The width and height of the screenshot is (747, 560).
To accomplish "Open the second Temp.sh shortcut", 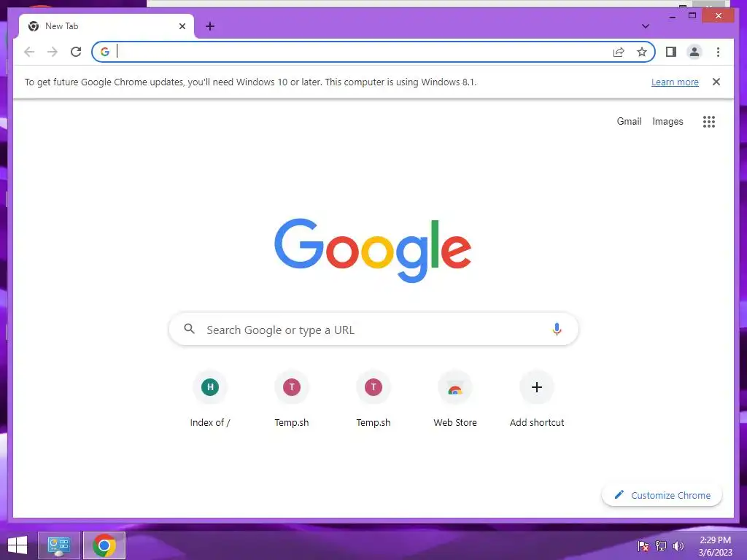I will (x=373, y=399).
